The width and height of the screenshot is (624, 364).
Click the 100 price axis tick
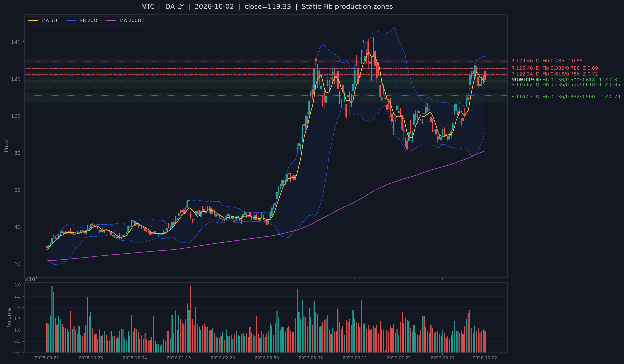(16, 116)
